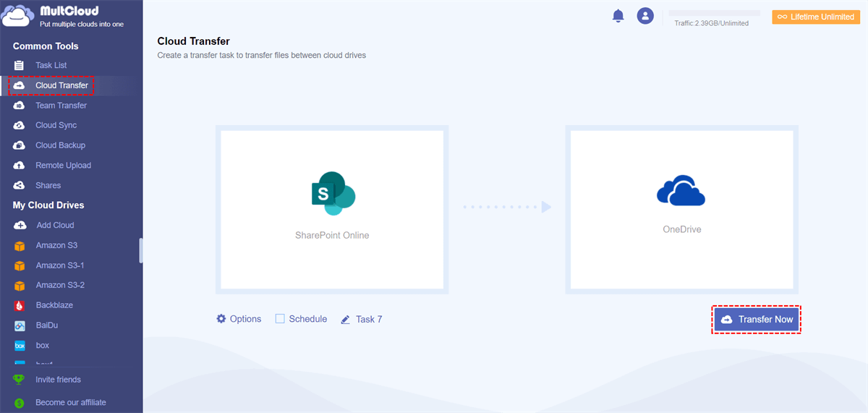
Task: Click the Add Cloud plus icon
Action: coord(20,225)
